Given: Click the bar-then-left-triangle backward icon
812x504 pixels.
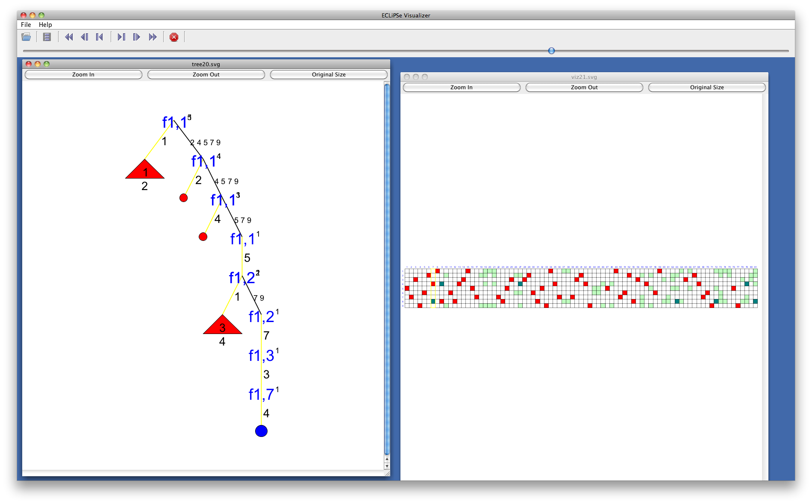Looking at the screenshot, I should [x=100, y=37].
